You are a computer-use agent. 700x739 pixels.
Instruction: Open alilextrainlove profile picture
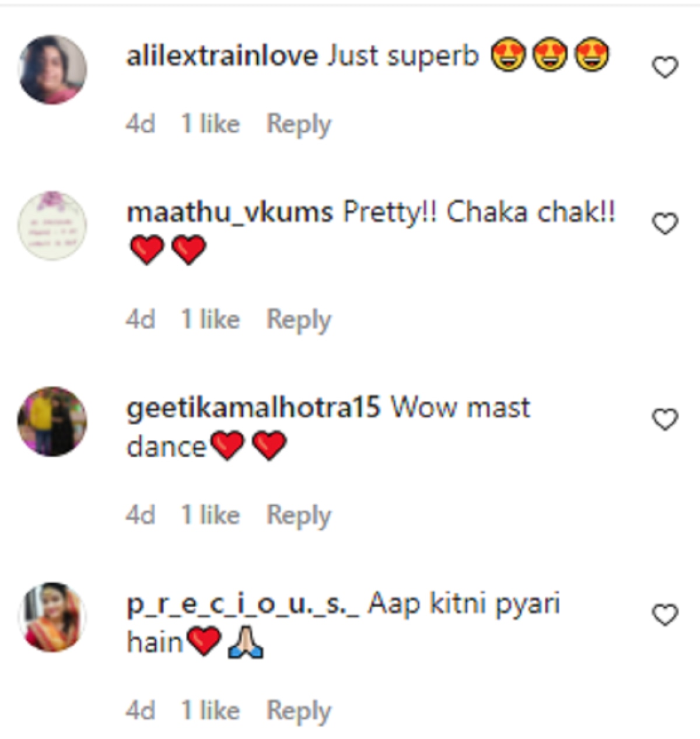coord(52,69)
